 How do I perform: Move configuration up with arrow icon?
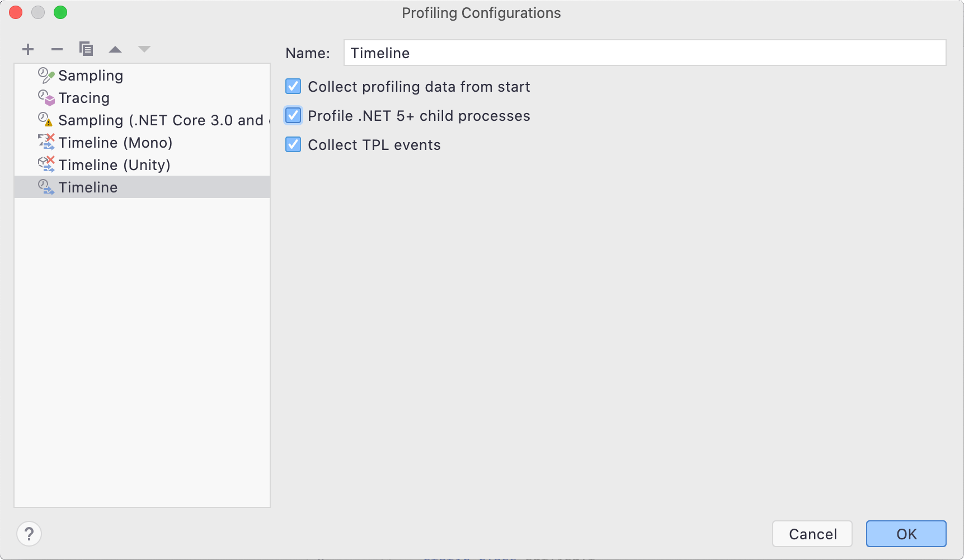coord(115,49)
